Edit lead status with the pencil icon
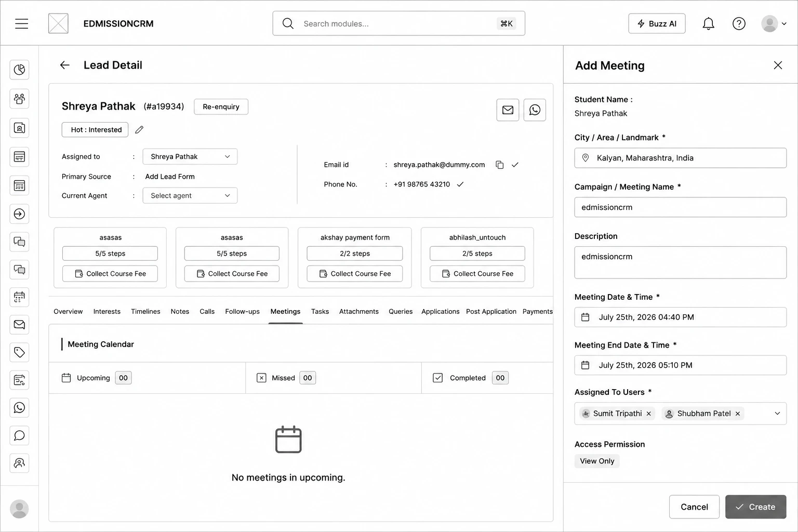Image resolution: width=798 pixels, height=532 pixels. coord(139,130)
